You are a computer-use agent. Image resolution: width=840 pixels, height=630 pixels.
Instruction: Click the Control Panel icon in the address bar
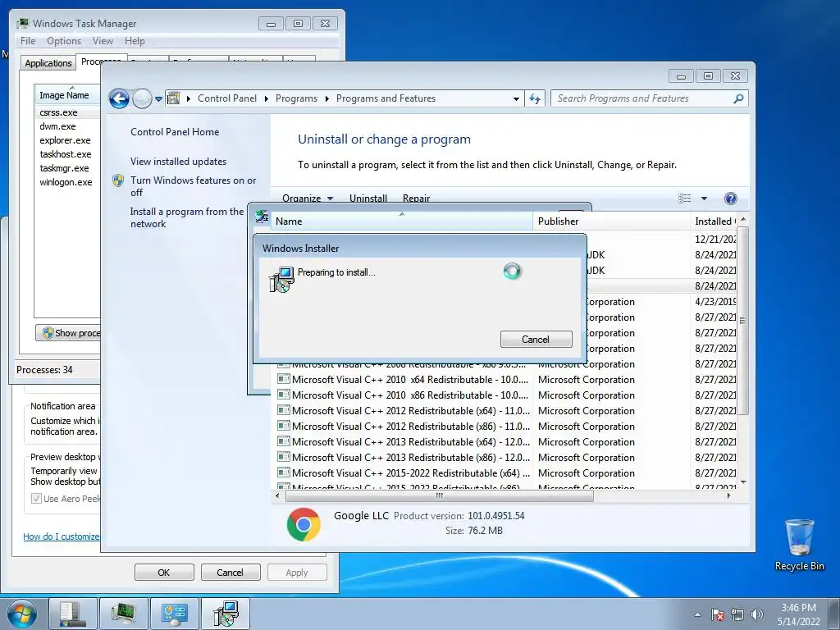coord(174,98)
